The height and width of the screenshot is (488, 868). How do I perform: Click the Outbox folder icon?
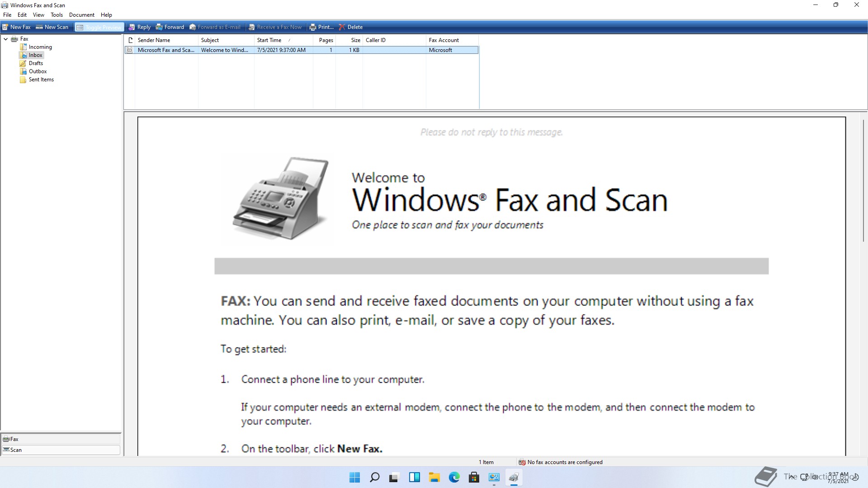click(x=23, y=71)
